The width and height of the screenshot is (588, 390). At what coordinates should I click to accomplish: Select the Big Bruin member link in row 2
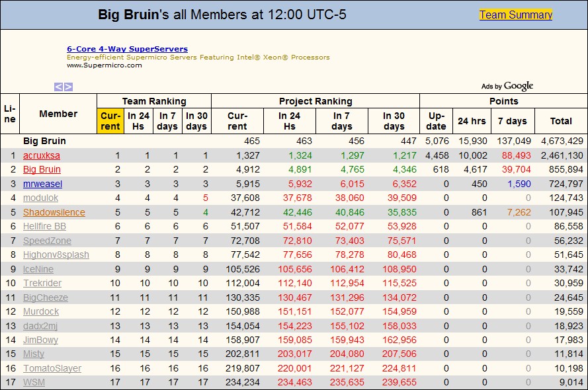click(x=42, y=169)
